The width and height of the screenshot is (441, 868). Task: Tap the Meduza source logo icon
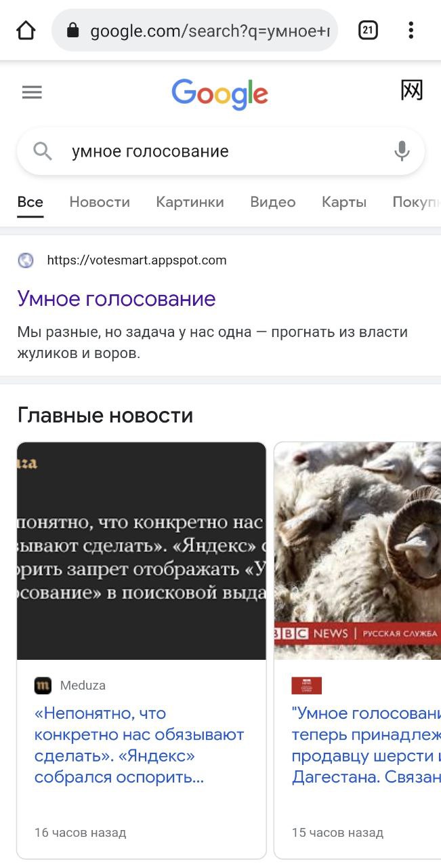click(x=43, y=686)
